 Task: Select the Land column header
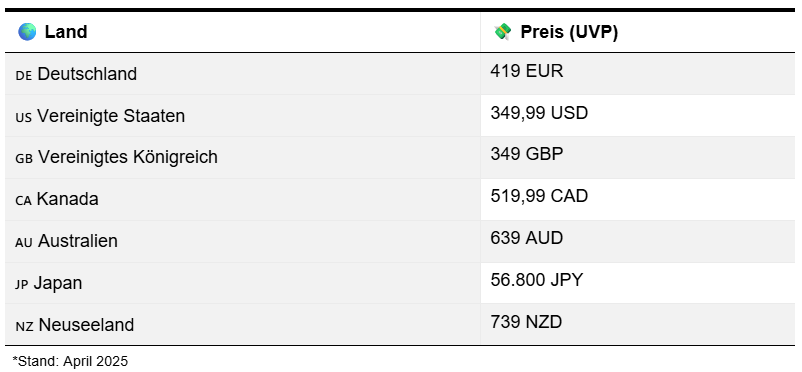click(x=243, y=32)
